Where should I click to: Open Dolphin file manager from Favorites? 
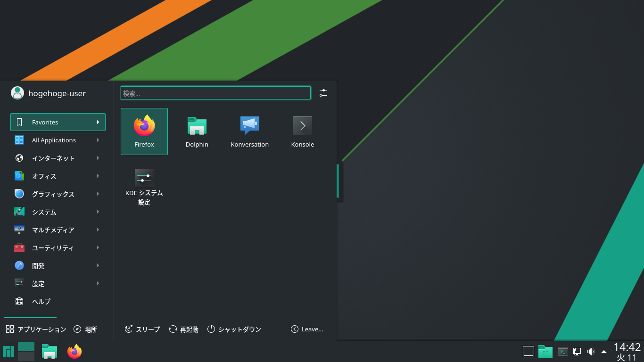[x=197, y=132]
